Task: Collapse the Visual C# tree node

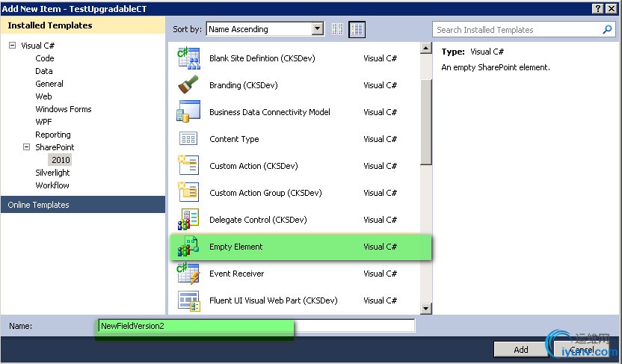Action: point(12,45)
